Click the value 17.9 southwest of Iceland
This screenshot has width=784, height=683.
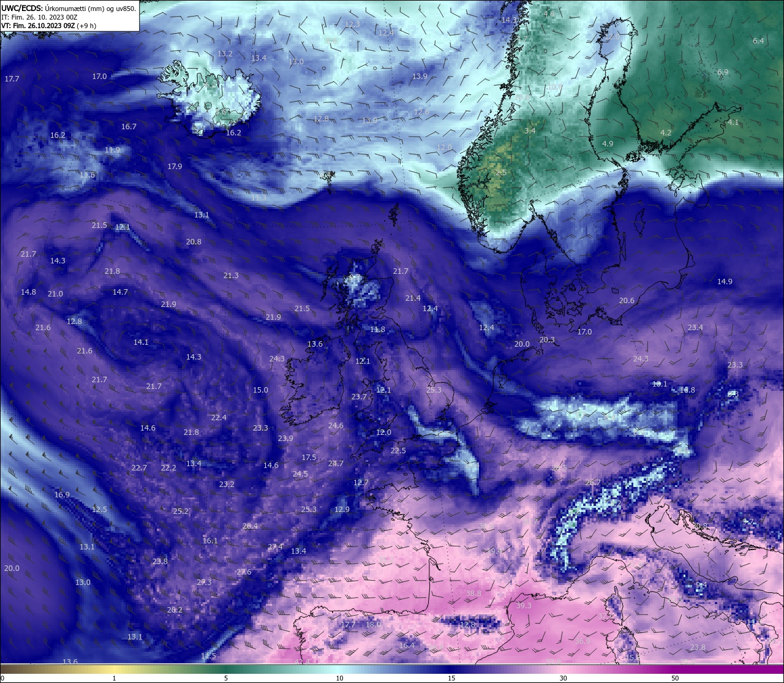(x=175, y=167)
